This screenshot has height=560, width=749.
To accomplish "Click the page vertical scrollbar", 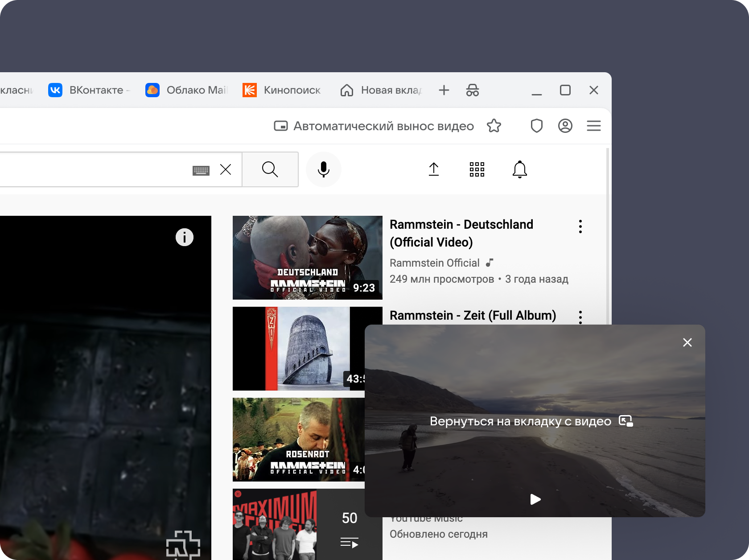I will 607,236.
